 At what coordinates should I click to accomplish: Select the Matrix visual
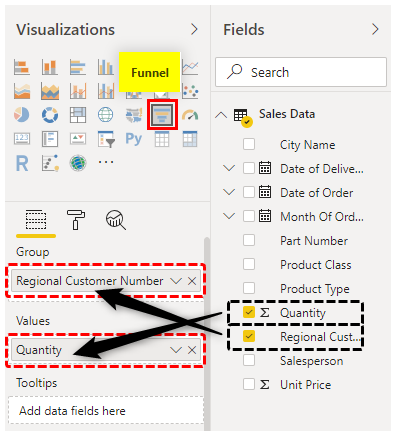(x=190, y=139)
